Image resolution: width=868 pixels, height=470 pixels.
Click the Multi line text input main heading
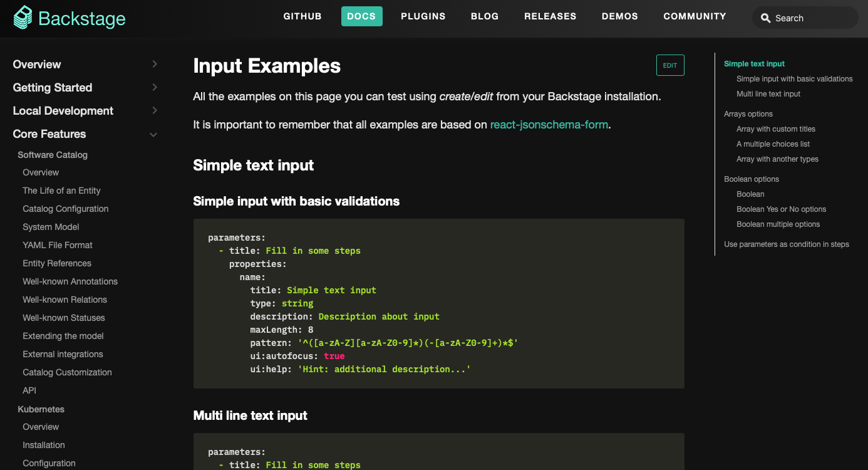pos(251,415)
